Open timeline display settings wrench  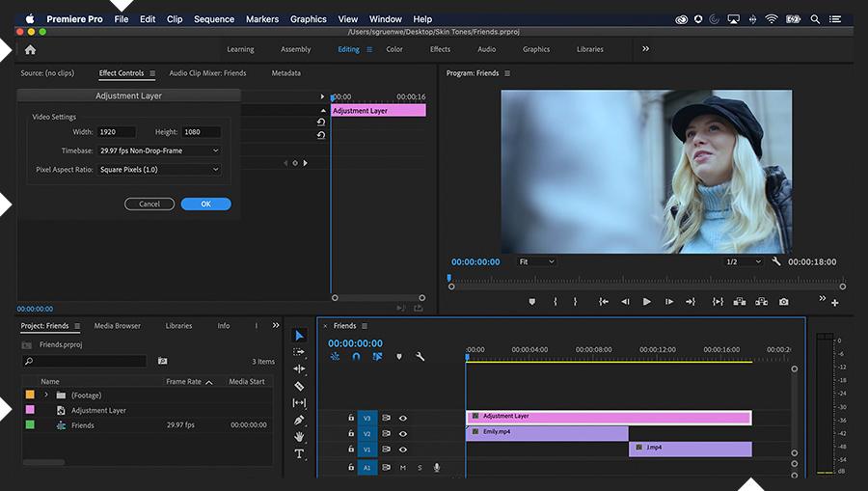(420, 356)
